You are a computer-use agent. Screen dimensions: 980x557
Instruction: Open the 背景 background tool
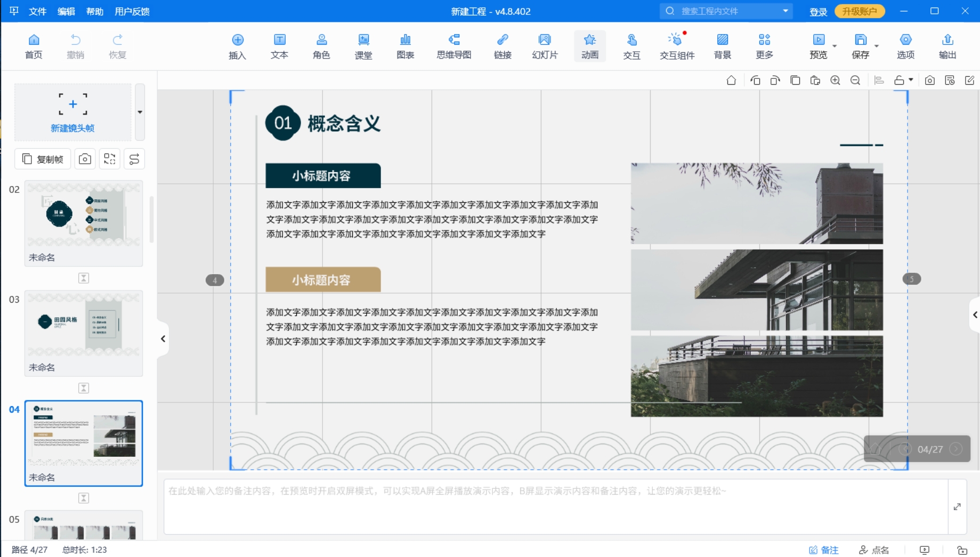click(723, 46)
